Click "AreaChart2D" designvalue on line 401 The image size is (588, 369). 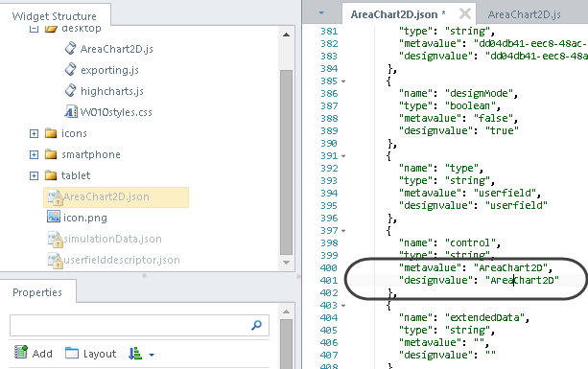pos(522,280)
